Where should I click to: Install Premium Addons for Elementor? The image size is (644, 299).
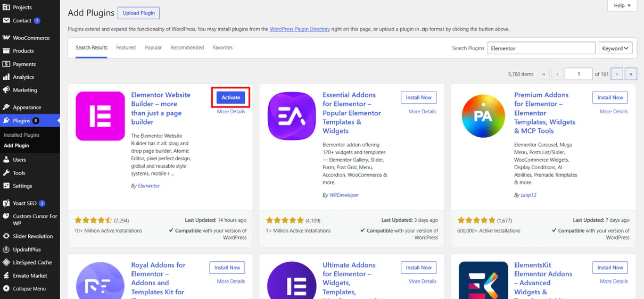610,97
